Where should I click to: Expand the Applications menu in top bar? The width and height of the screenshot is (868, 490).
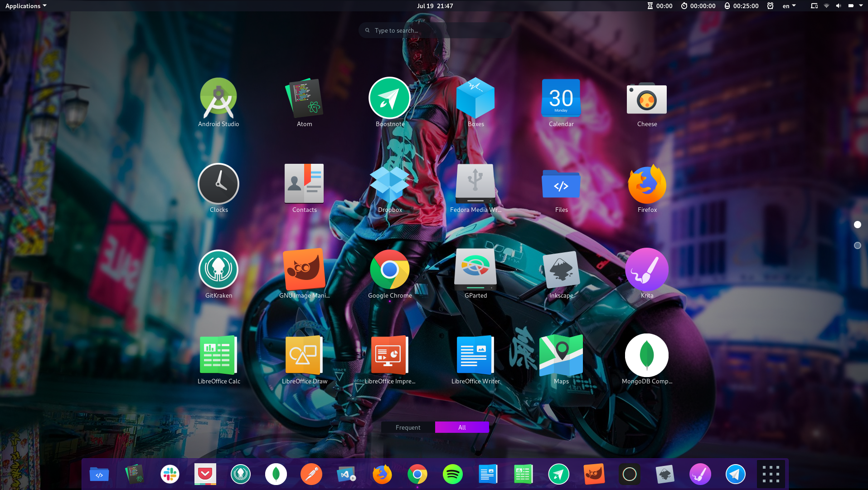pyautogui.click(x=26, y=6)
